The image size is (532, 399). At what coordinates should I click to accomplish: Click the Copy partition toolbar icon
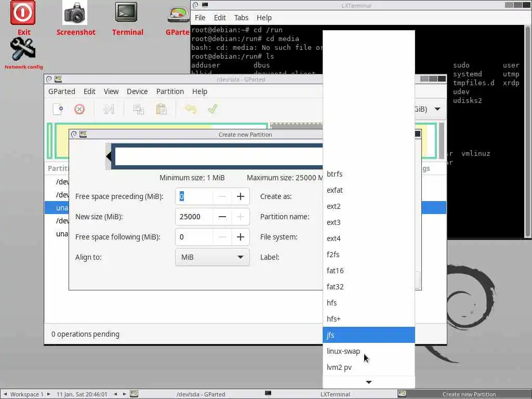(x=138, y=109)
